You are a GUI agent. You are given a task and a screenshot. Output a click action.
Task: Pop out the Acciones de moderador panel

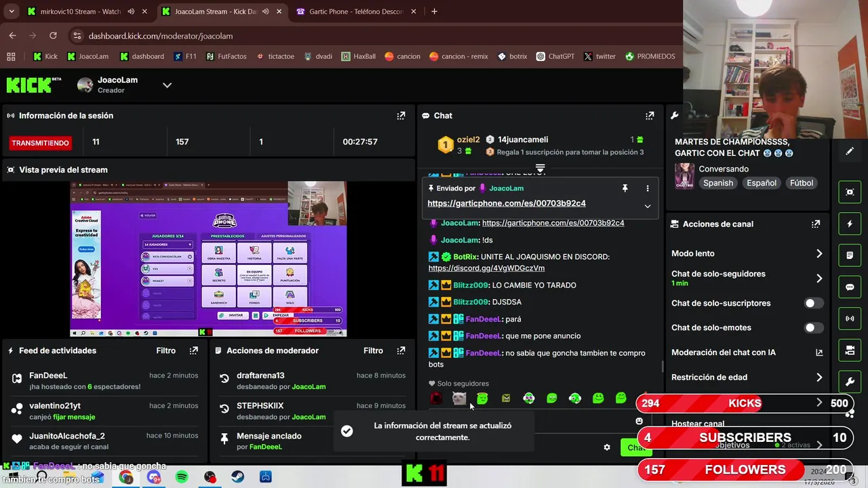401,350
